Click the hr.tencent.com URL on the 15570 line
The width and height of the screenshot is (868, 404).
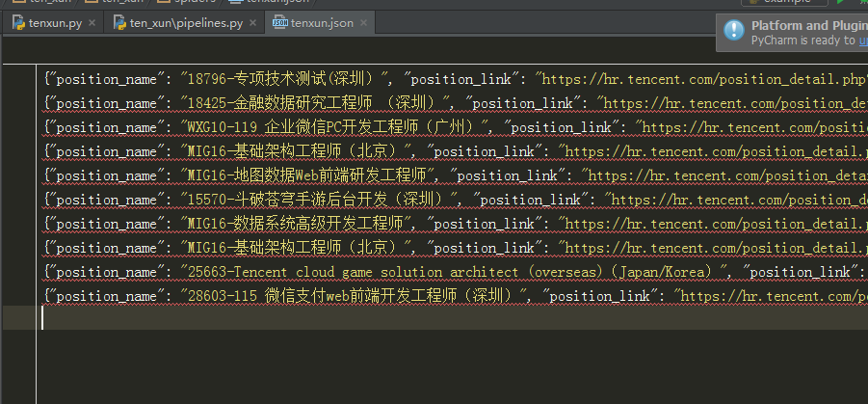pyautogui.click(x=740, y=200)
